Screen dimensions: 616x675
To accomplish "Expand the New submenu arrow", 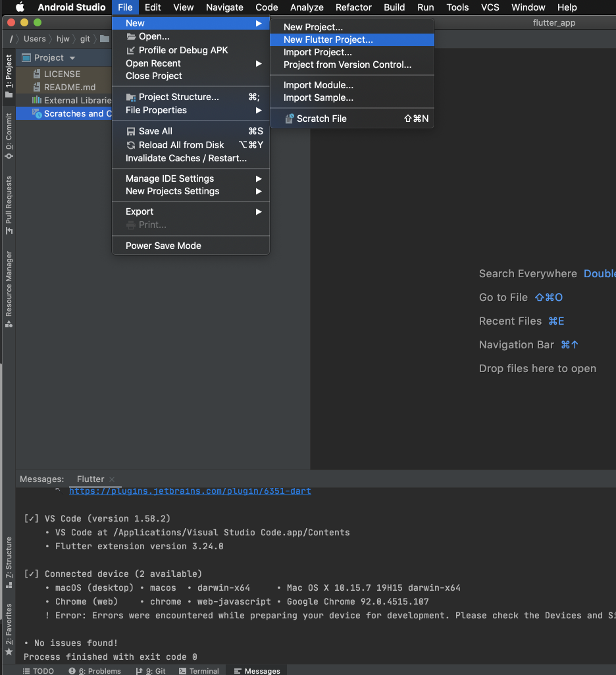I will [259, 23].
